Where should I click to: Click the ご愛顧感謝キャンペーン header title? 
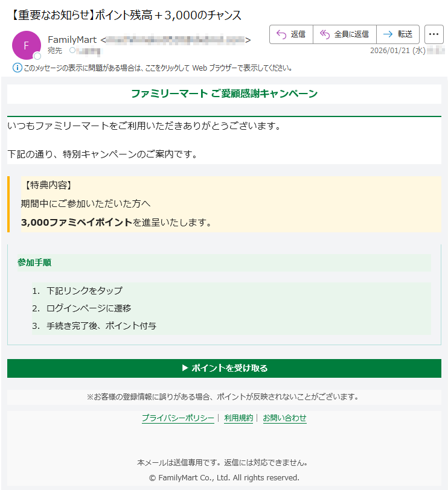tap(224, 94)
